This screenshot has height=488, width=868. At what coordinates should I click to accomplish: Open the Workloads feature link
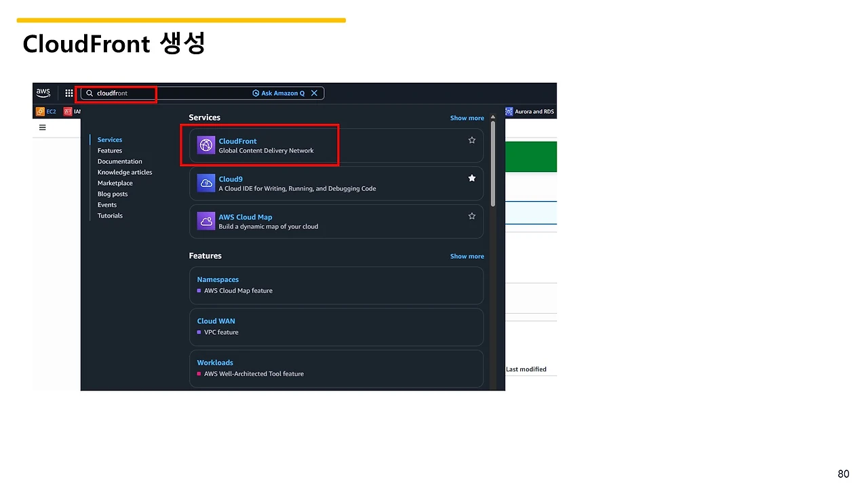coord(215,363)
